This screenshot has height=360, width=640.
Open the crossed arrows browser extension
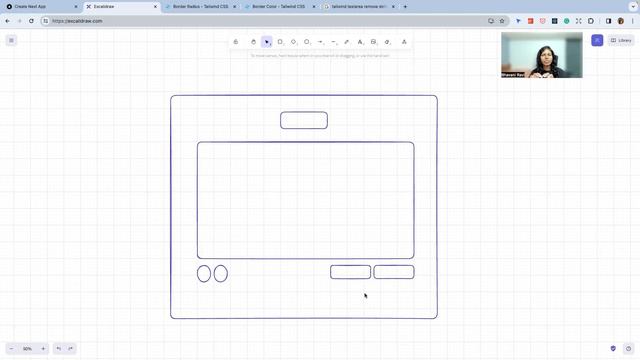[x=579, y=21]
